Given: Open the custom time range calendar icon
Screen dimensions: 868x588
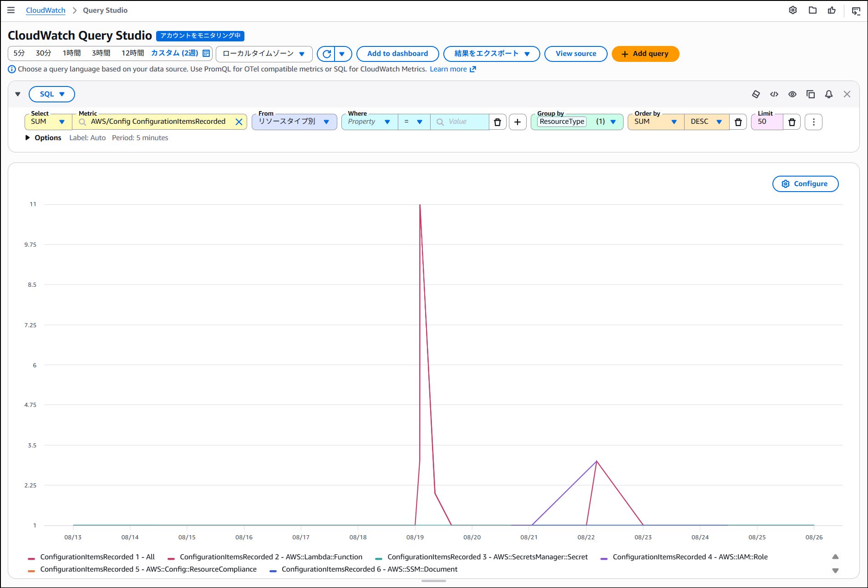Looking at the screenshot, I should (206, 53).
